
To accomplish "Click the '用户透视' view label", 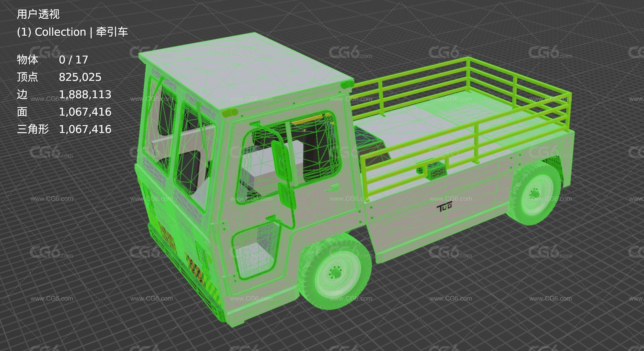I will point(38,14).
